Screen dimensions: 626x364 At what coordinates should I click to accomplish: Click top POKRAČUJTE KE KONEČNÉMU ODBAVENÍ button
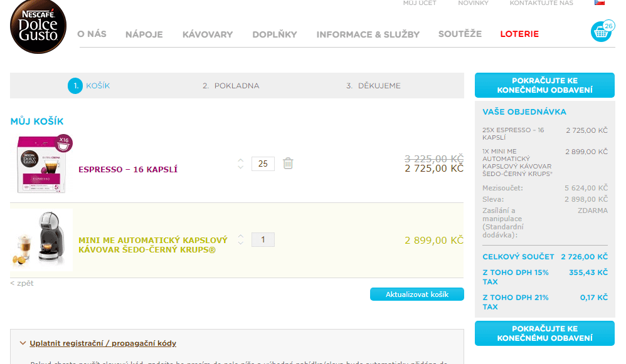544,85
